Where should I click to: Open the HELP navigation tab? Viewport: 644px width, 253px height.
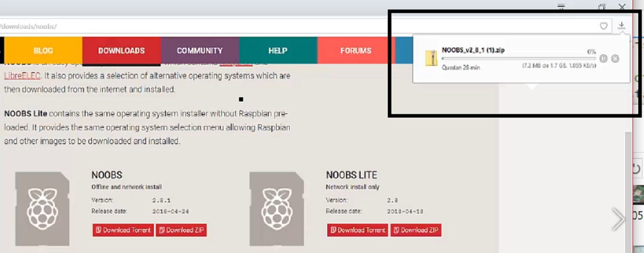pyautogui.click(x=278, y=51)
